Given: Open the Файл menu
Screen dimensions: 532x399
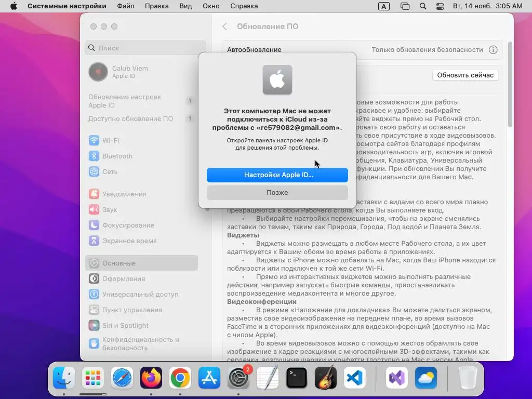Looking at the screenshot, I should coord(126,6).
